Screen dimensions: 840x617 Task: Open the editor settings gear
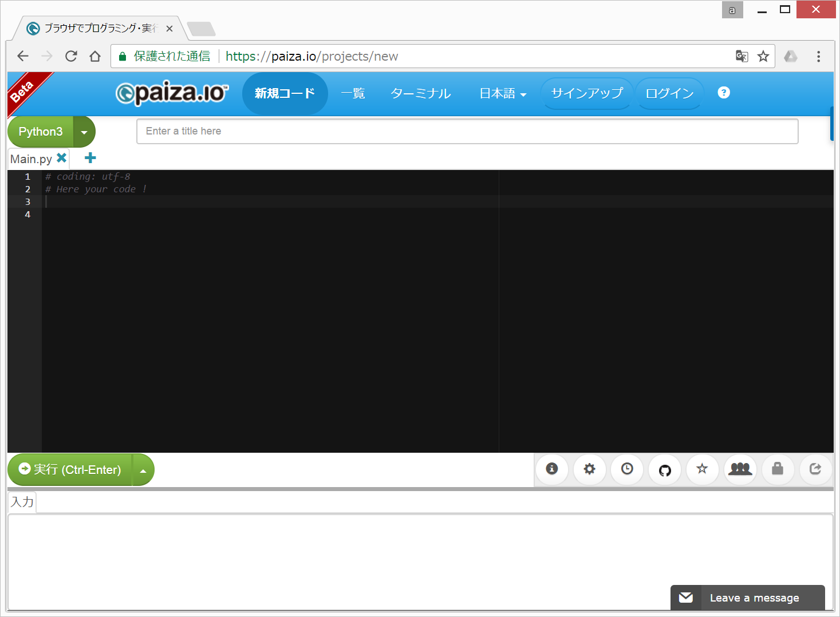tap(589, 469)
